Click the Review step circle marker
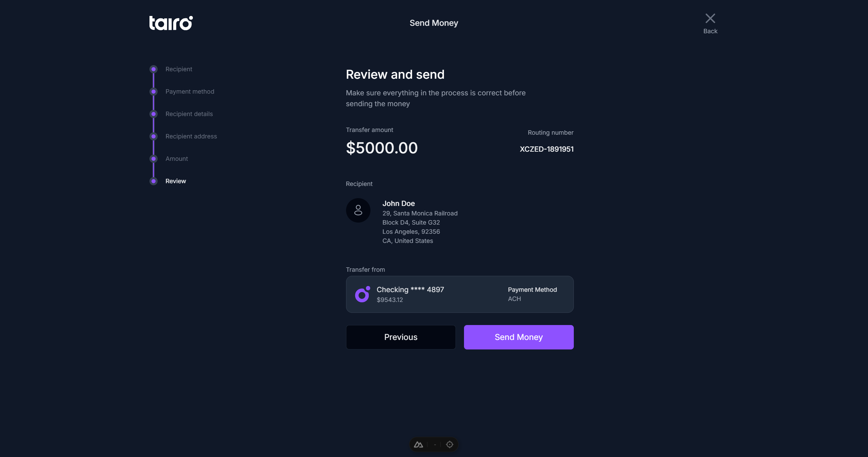Viewport: 868px width, 457px height. pyautogui.click(x=154, y=181)
